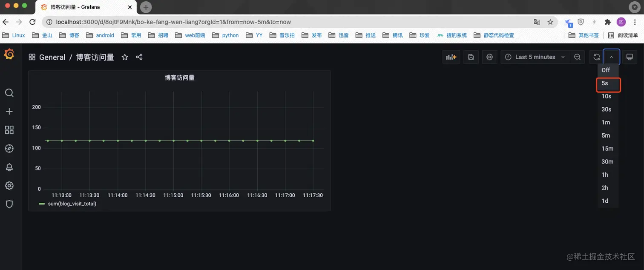Open the browser extensions puzzle icon
This screenshot has height=270, width=644.
pyautogui.click(x=608, y=22)
